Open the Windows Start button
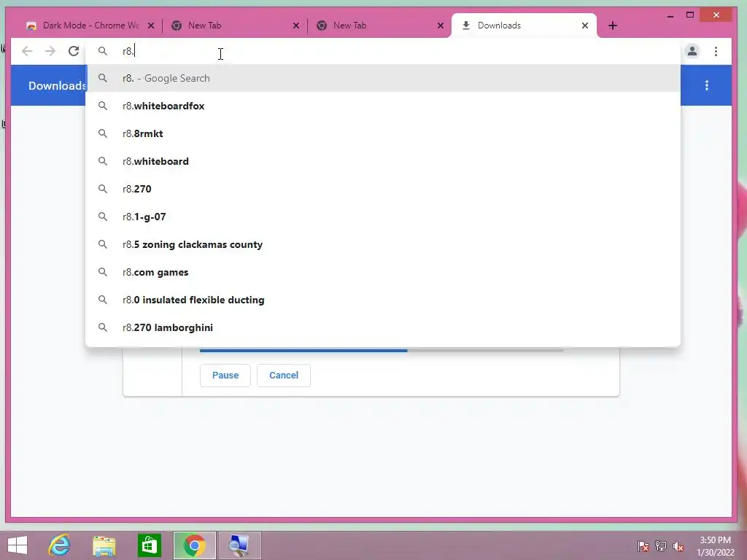Viewport: 747px width, 560px height. (x=18, y=545)
